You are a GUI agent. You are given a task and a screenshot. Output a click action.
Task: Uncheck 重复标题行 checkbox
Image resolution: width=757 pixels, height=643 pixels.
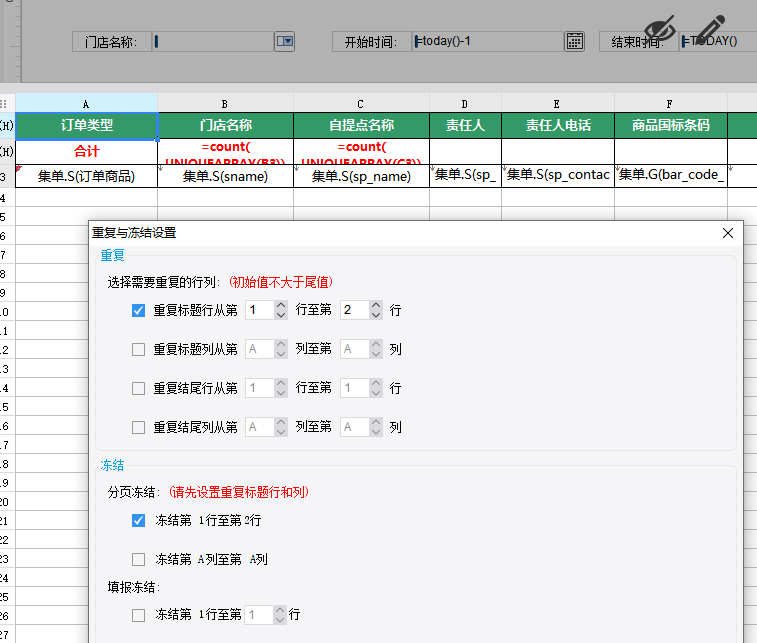[139, 311]
